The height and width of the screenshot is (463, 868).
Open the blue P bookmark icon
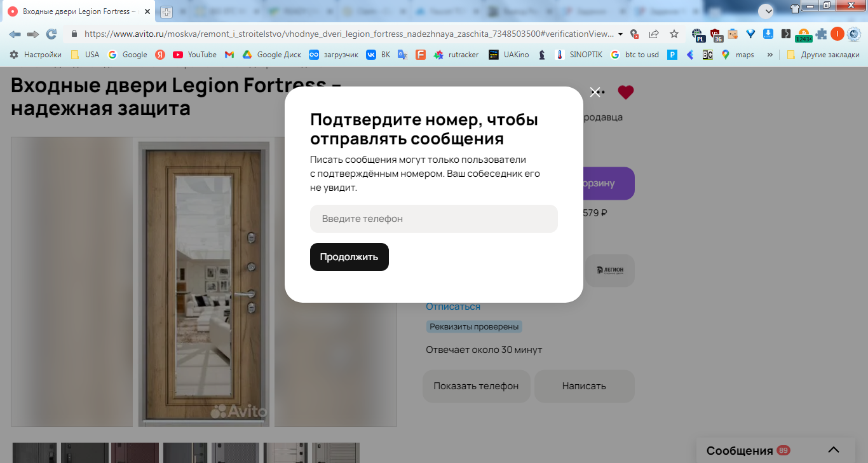(x=672, y=55)
